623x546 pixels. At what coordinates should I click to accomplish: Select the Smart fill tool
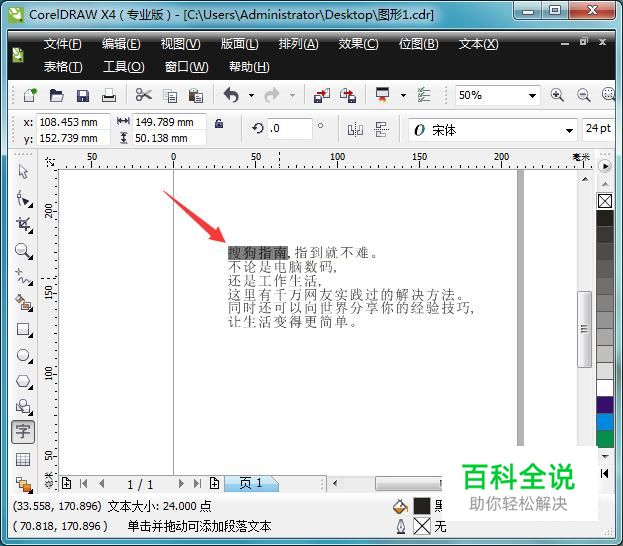point(24,303)
